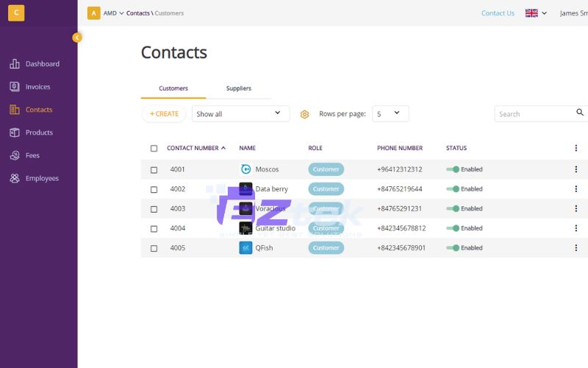588x368 pixels.
Task: Toggle Enabled status for Guitar studio
Action: pyautogui.click(x=453, y=228)
